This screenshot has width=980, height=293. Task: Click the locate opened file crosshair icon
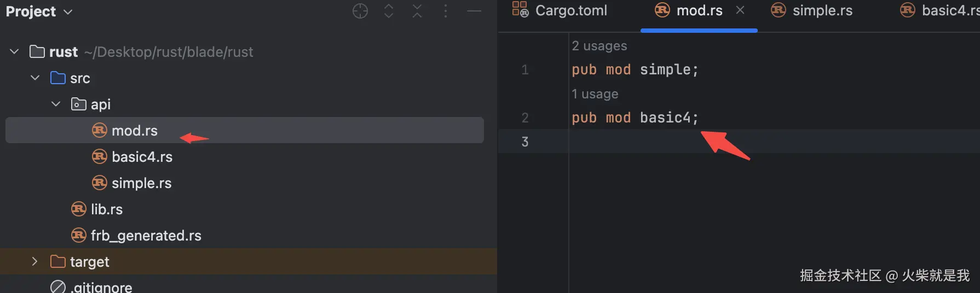coord(360,11)
